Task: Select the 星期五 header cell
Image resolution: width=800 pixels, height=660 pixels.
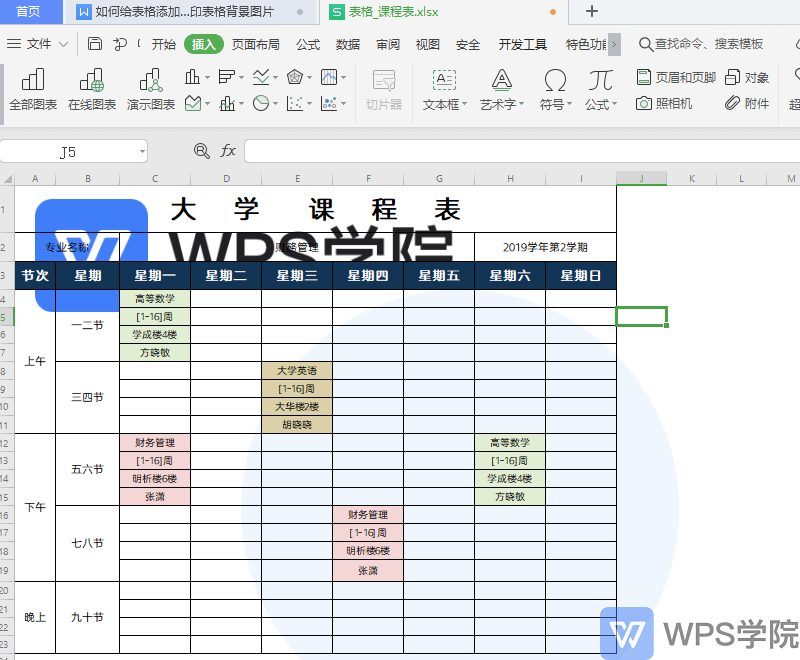Action: [439, 276]
